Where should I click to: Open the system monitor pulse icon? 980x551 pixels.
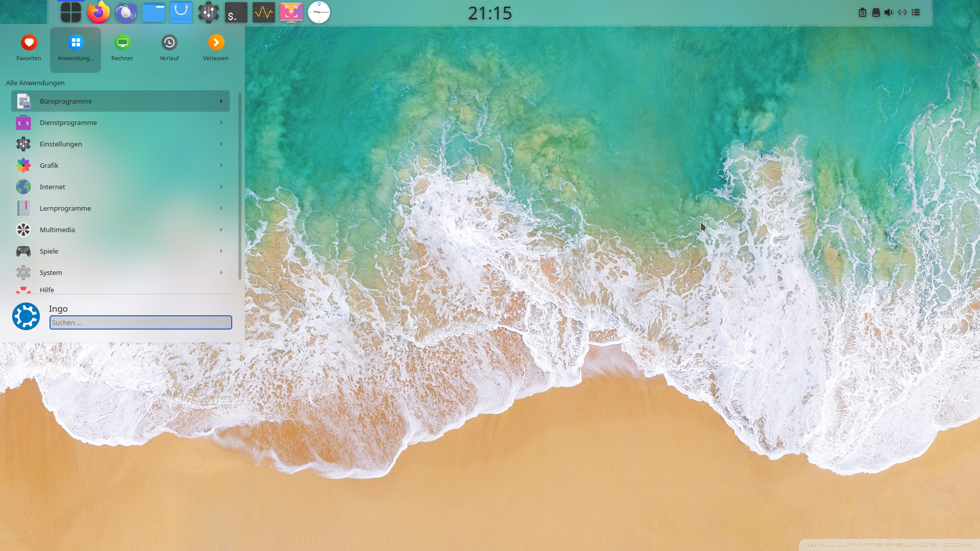pyautogui.click(x=263, y=12)
